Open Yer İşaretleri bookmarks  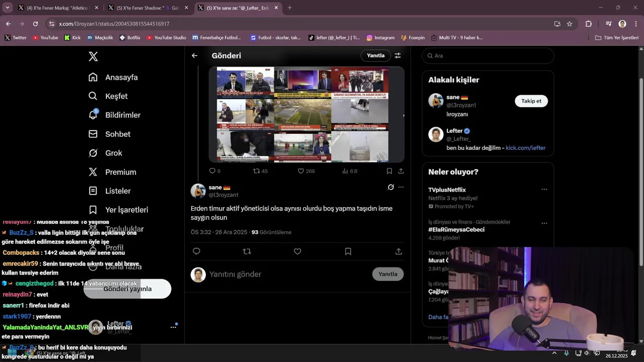pos(118,210)
